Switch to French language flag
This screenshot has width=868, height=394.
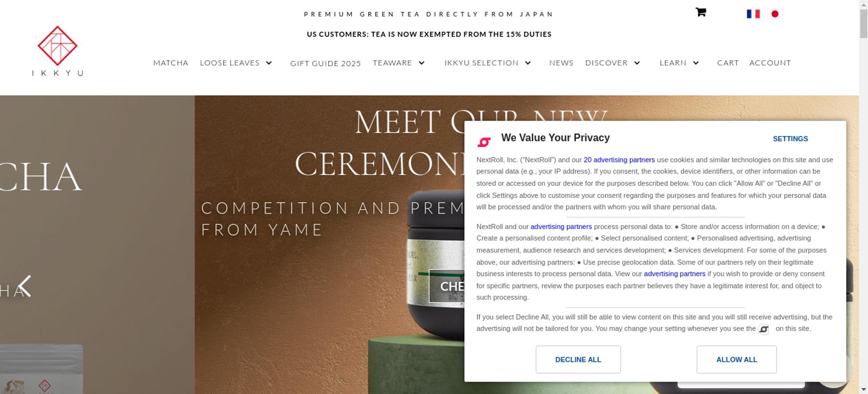[x=753, y=14]
